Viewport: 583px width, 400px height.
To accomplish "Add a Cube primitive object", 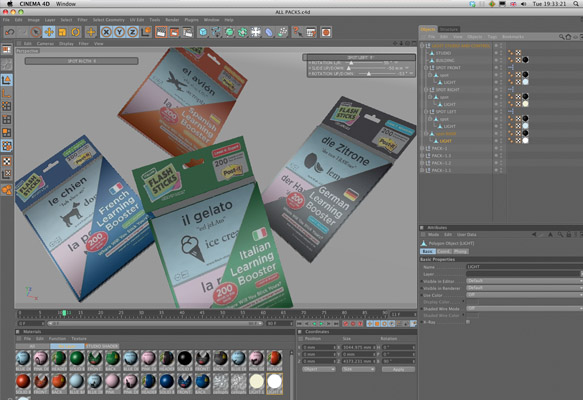I will click(203, 32).
